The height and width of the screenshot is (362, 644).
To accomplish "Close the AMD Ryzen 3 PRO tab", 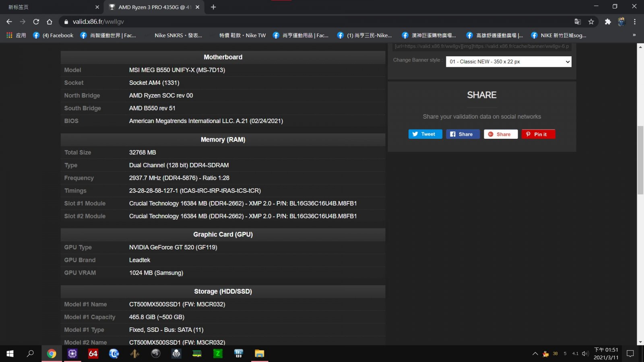I will point(197,7).
